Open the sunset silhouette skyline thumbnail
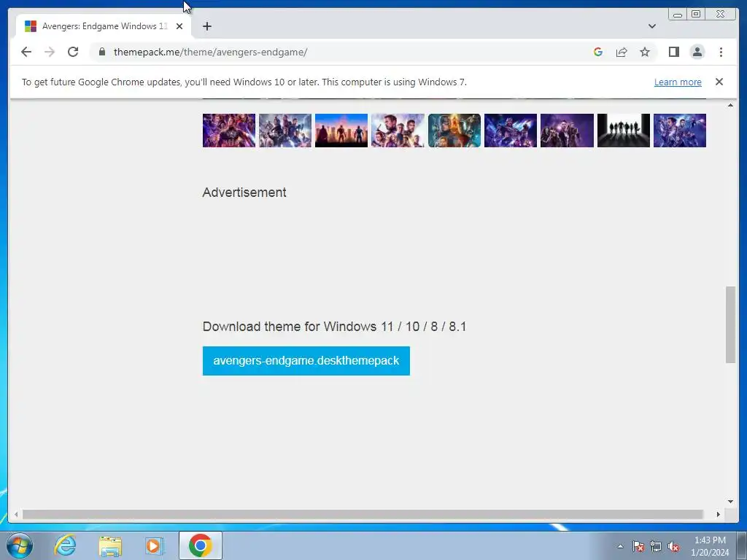This screenshot has width=747, height=560. click(341, 131)
